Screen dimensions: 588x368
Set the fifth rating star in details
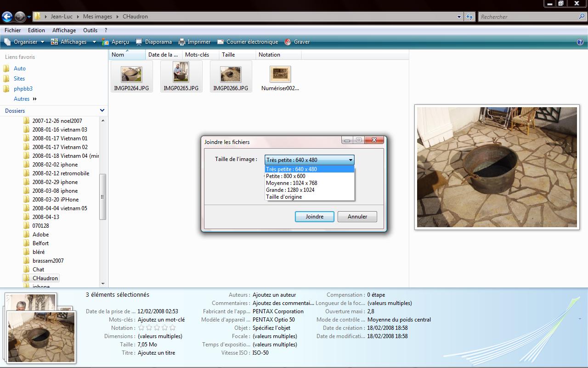coord(173,328)
